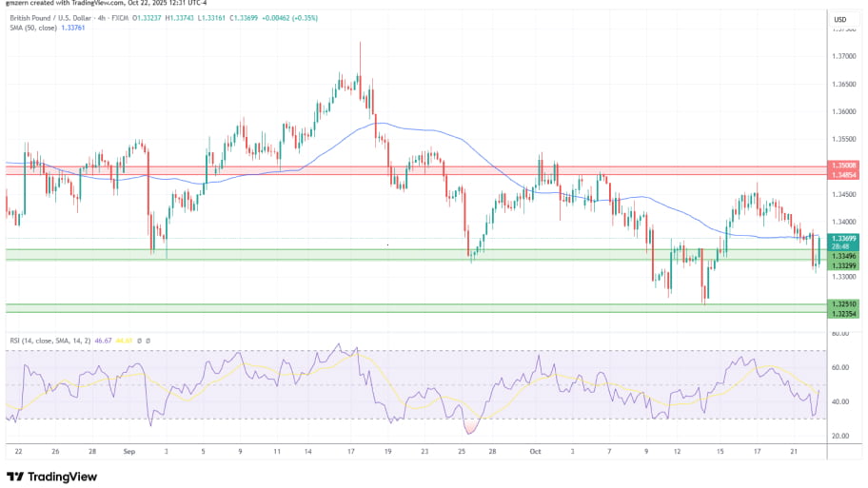Click the 1.33496 green price label

844,256
